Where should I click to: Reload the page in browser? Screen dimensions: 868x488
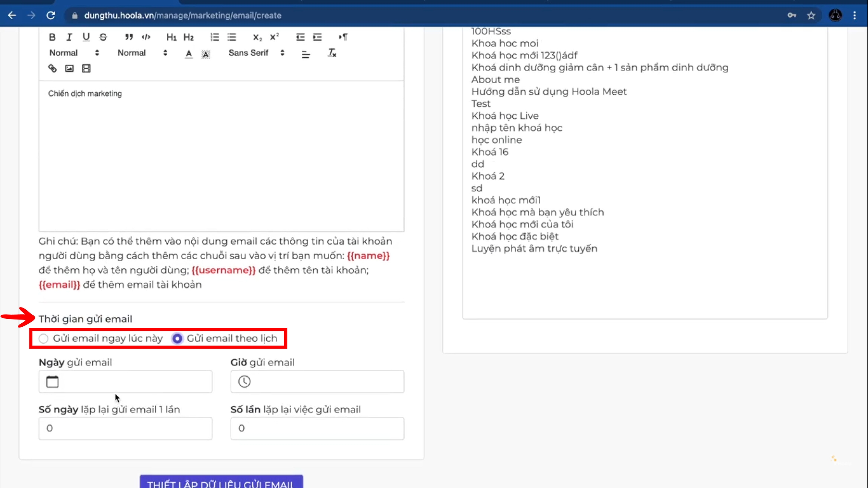[x=51, y=15]
